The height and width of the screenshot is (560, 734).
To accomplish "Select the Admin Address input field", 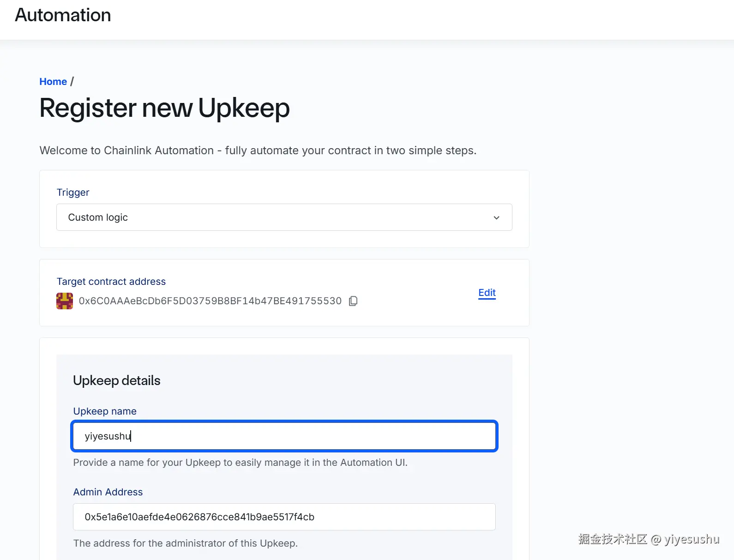I will tap(284, 517).
